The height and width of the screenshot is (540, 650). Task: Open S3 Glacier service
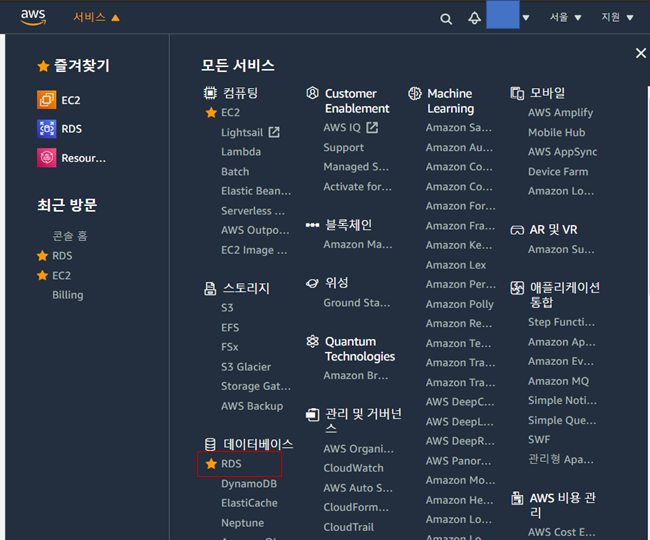click(246, 367)
